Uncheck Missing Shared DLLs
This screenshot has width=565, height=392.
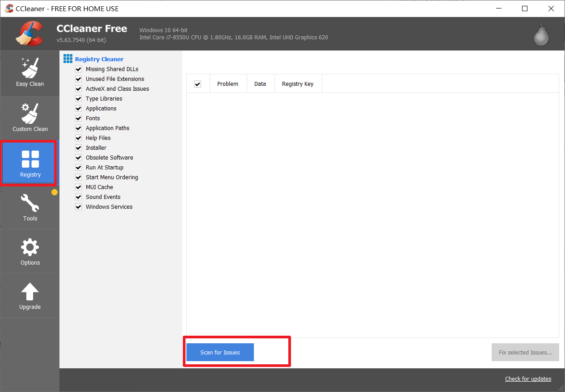pyautogui.click(x=79, y=69)
